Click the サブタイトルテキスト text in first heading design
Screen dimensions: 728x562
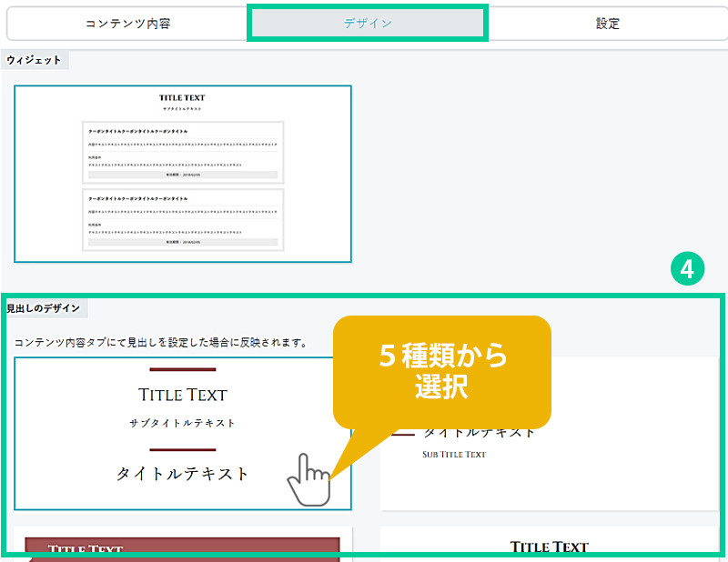click(x=182, y=423)
